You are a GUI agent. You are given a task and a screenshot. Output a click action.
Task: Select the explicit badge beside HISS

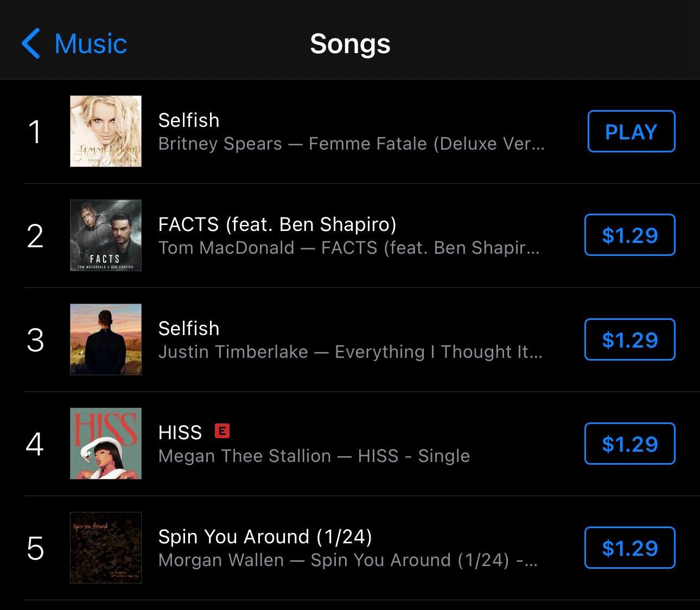(x=222, y=431)
